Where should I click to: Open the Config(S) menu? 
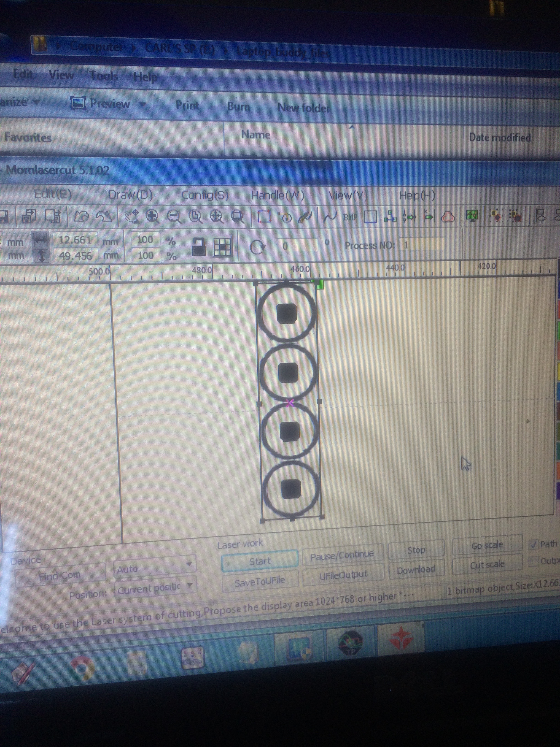205,195
